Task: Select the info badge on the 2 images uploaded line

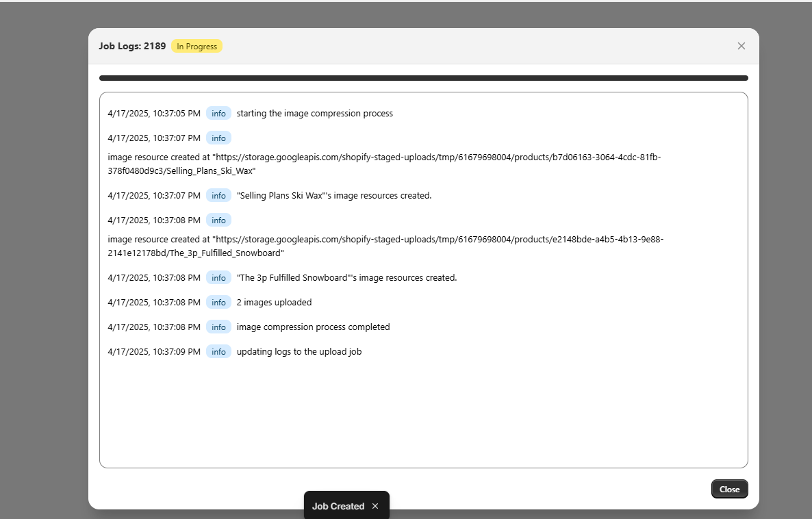Action: (x=218, y=302)
